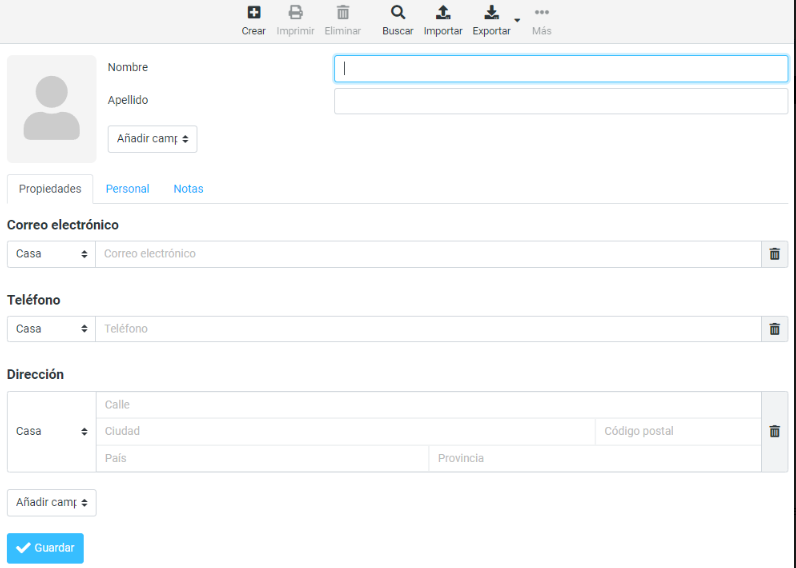Click the Provincia address field

click(x=595, y=458)
